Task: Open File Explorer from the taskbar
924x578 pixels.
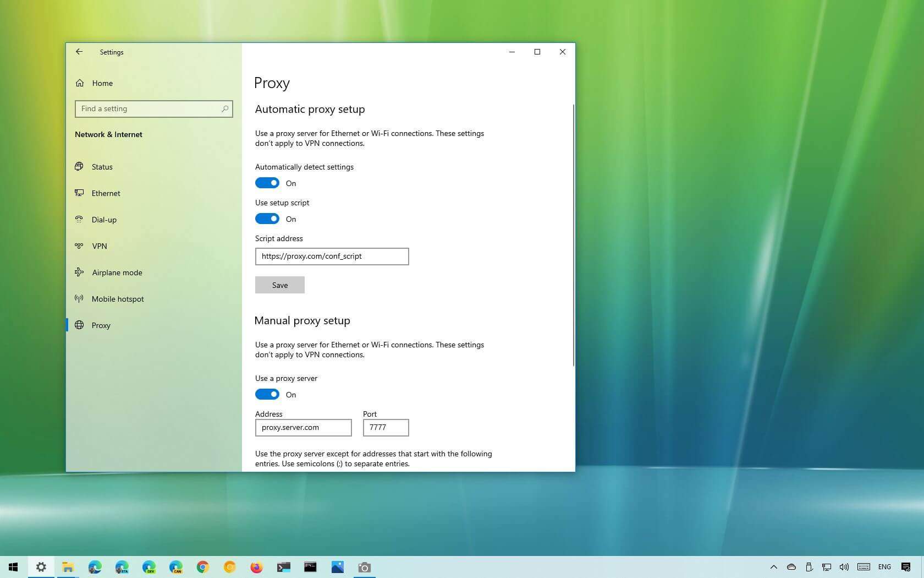Action: [68, 567]
